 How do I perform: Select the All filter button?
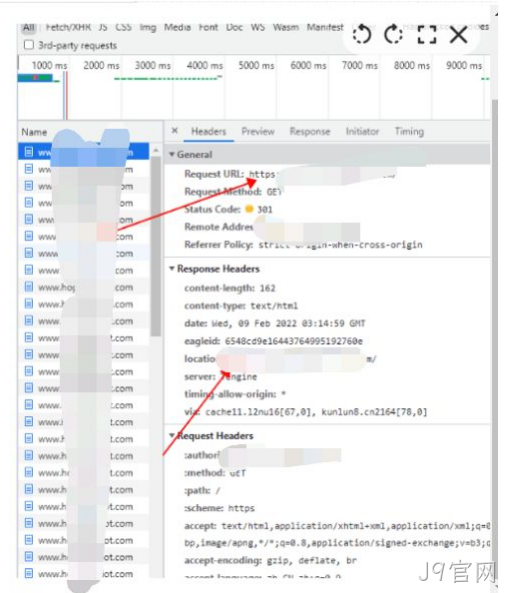pyautogui.click(x=29, y=28)
